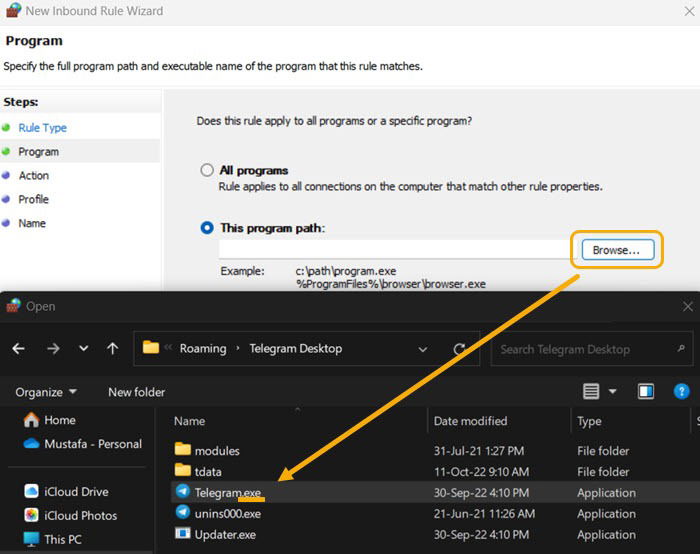Select This PC in sidebar
Image resolution: width=700 pixels, height=554 pixels.
pos(53,539)
